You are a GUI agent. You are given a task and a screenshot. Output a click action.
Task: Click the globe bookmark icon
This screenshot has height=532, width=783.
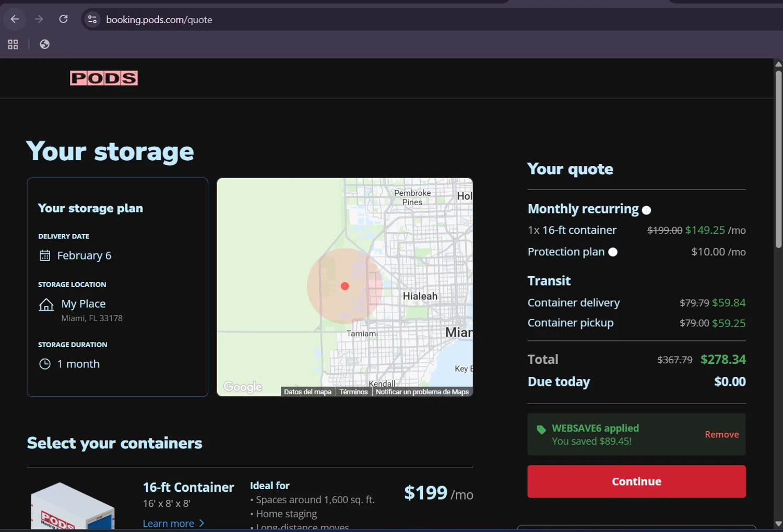coord(44,44)
